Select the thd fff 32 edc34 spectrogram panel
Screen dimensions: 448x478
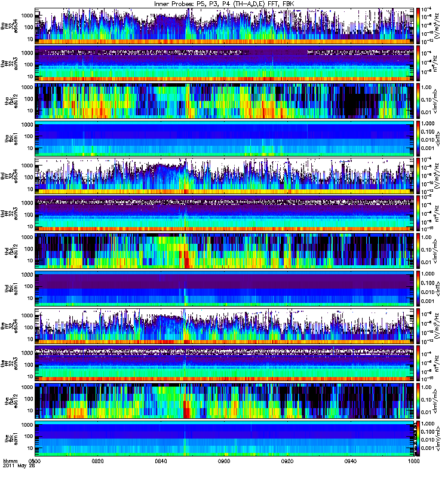pos(225,176)
